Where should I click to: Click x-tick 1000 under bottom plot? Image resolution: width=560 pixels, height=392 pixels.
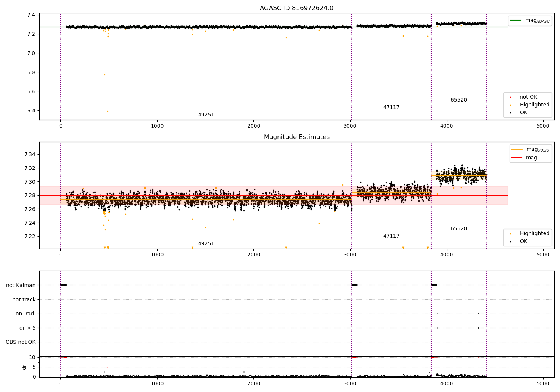click(157, 384)
